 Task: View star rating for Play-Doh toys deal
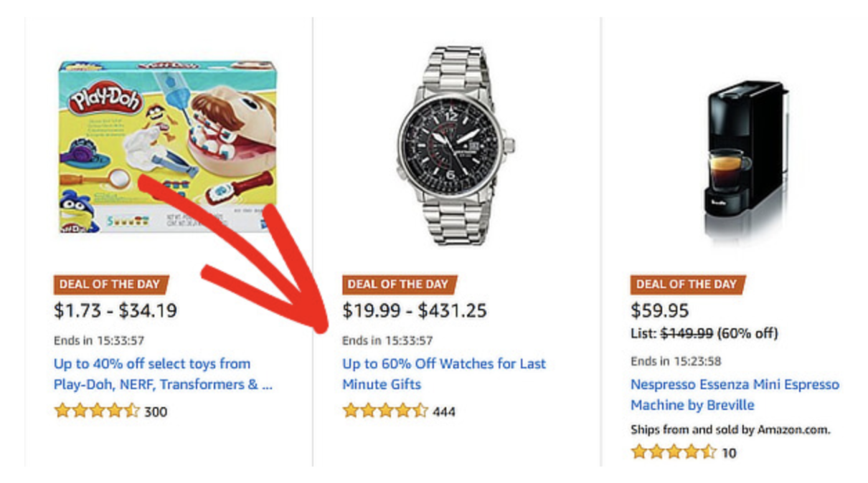tap(97, 411)
